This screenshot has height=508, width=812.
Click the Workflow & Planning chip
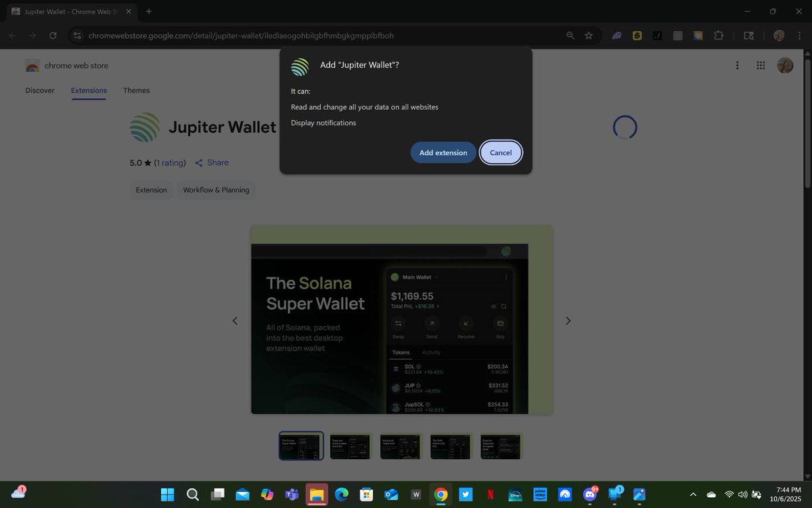[x=216, y=190]
